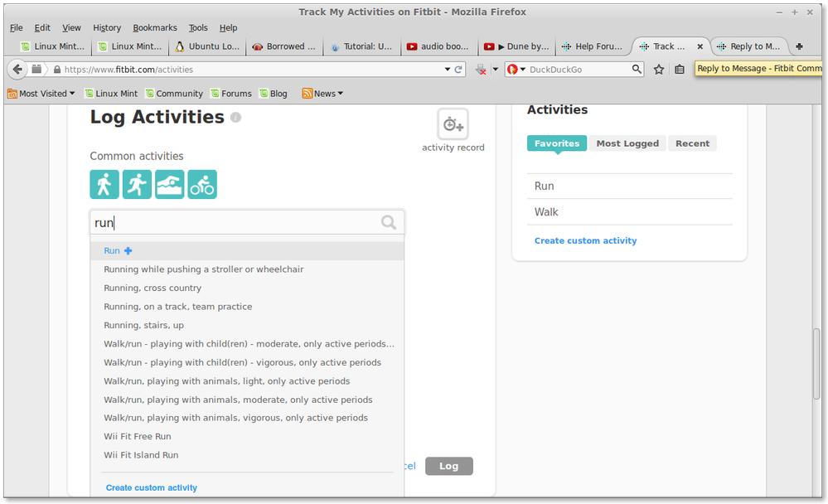Select Running, cross country suggestion
828x504 pixels.
click(x=247, y=288)
